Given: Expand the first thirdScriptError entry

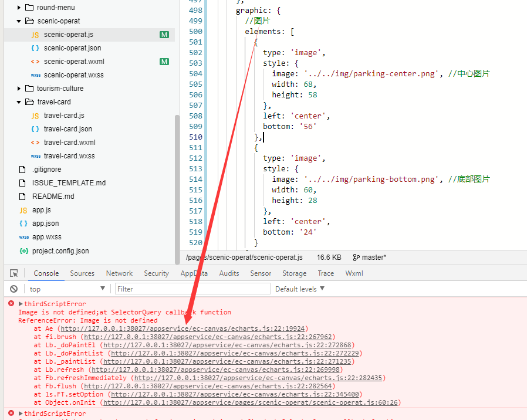Looking at the screenshot, I should pyautogui.click(x=21, y=304).
